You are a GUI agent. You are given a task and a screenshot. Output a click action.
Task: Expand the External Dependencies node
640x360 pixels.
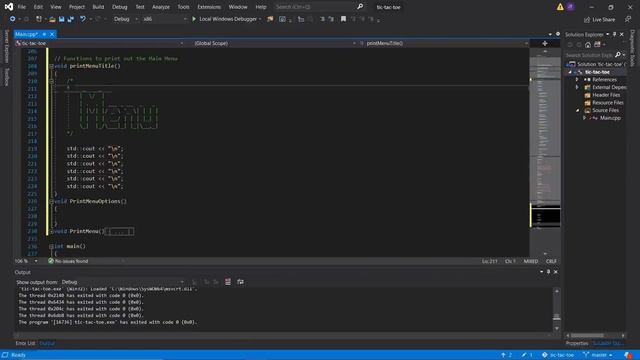tap(577, 87)
